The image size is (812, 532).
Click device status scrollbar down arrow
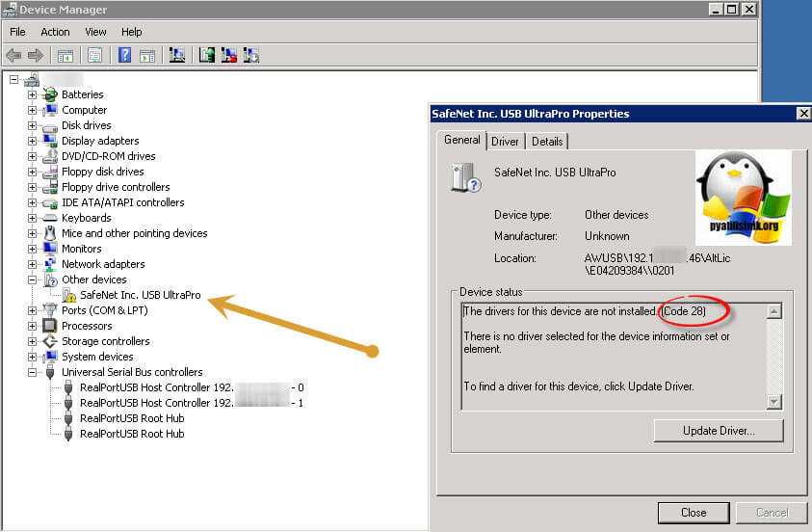coord(773,402)
